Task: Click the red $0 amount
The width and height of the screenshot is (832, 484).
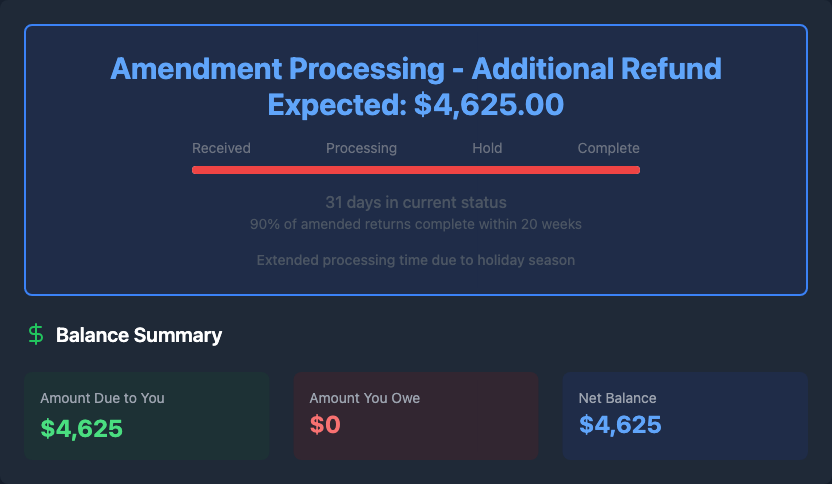Action: [325, 425]
